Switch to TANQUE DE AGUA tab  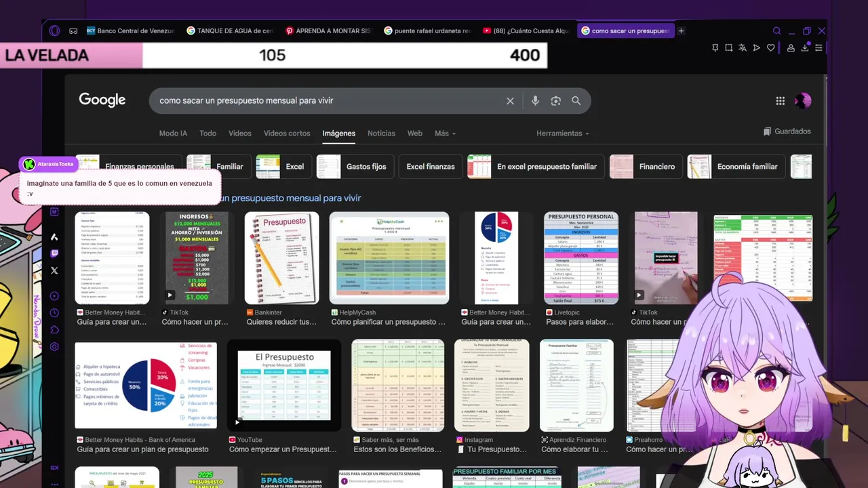(x=229, y=30)
